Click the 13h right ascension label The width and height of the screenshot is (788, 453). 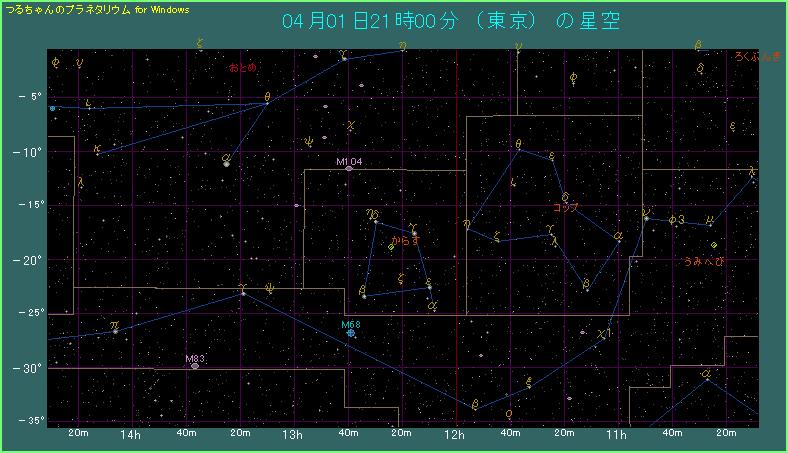coord(292,436)
